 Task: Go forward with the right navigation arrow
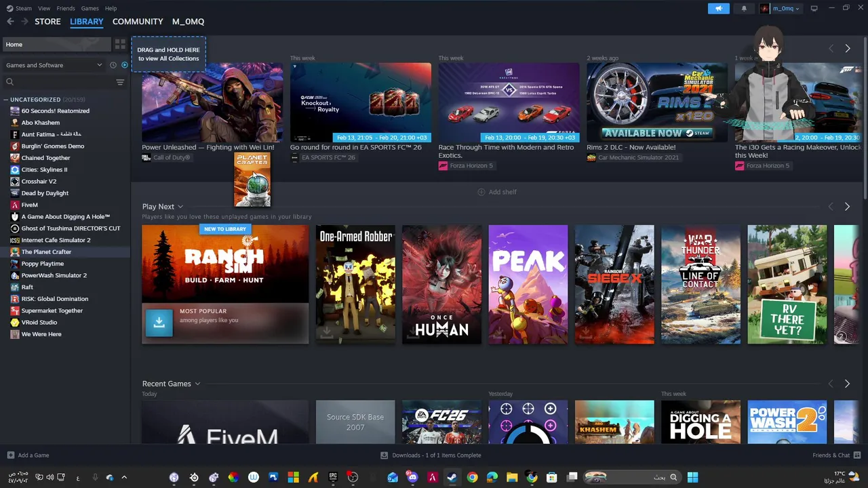25,22
